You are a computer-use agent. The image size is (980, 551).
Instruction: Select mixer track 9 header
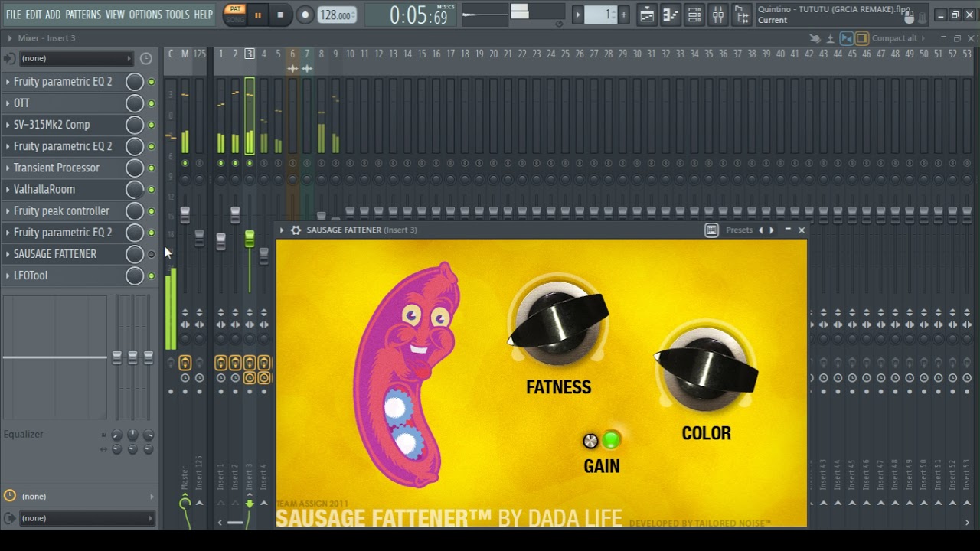coord(335,54)
